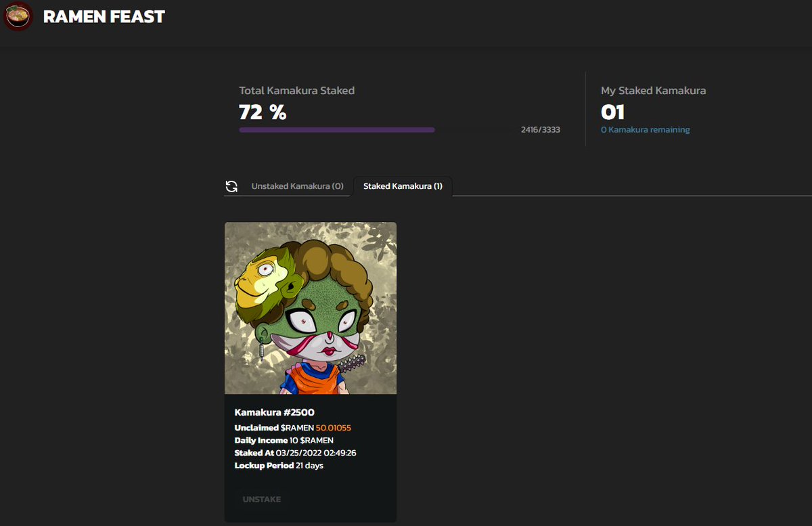Click the Total Kamakura Staked progress bar
Image resolution: width=812 pixels, height=526 pixels.
[x=375, y=130]
